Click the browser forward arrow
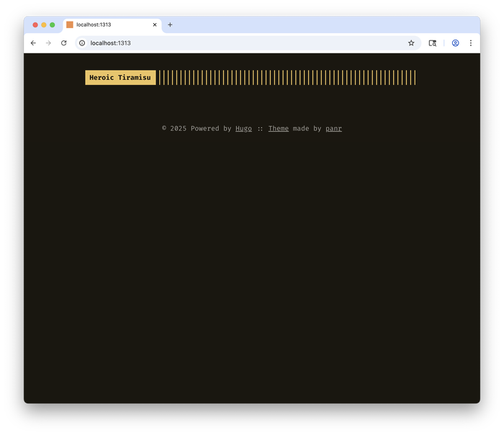 click(x=48, y=43)
